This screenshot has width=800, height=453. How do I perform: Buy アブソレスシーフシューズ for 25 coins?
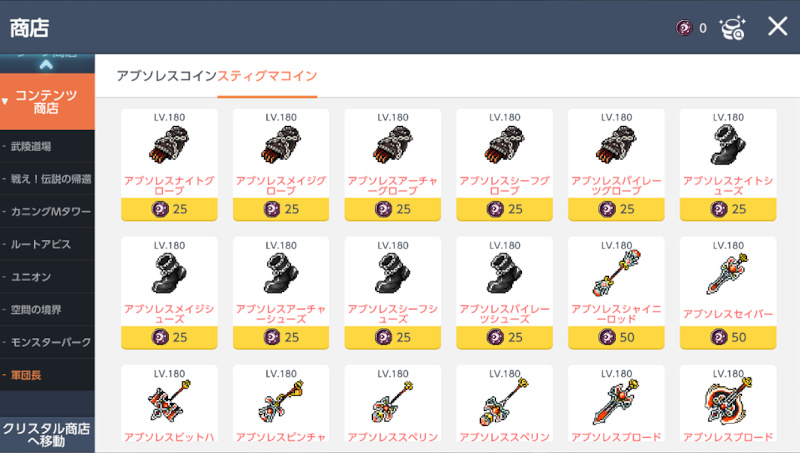pos(393,337)
